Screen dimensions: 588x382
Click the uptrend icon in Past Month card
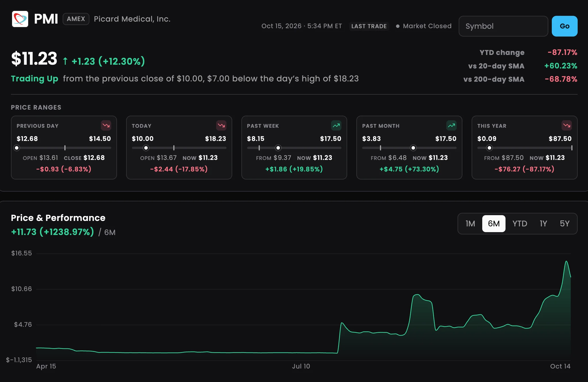pyautogui.click(x=451, y=125)
